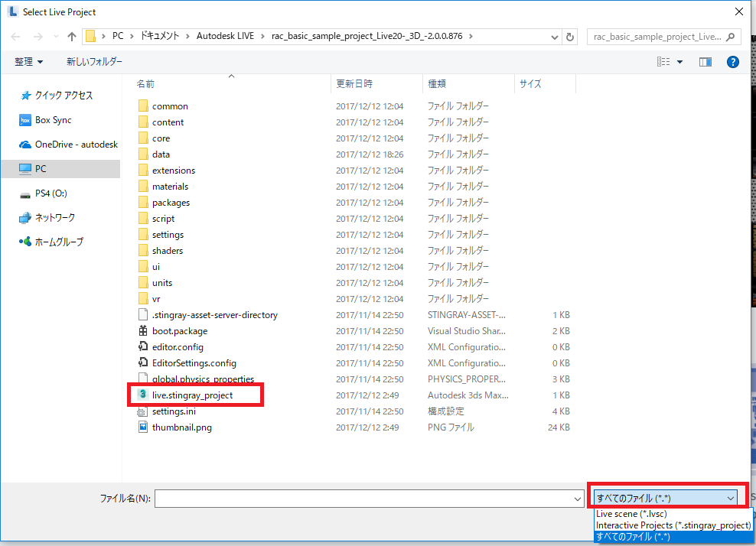This screenshot has height=546, width=756.
Task: Open the 整理 organize menu
Action: (28, 62)
